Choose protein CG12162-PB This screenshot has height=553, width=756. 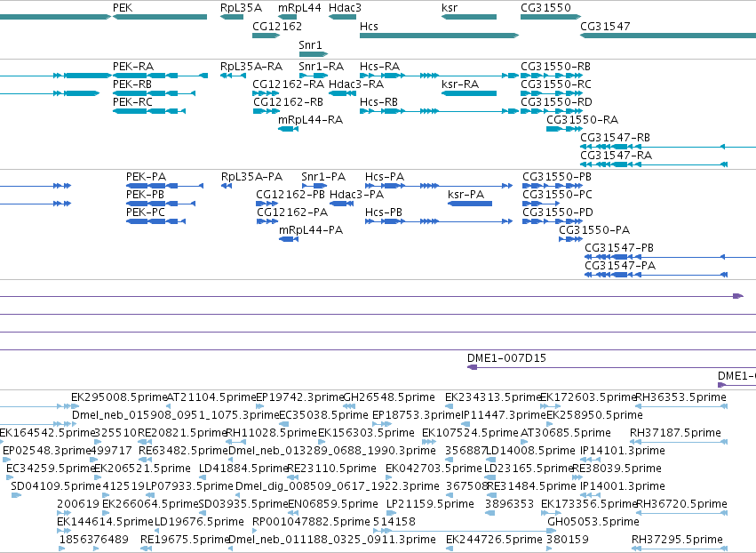click(x=267, y=204)
